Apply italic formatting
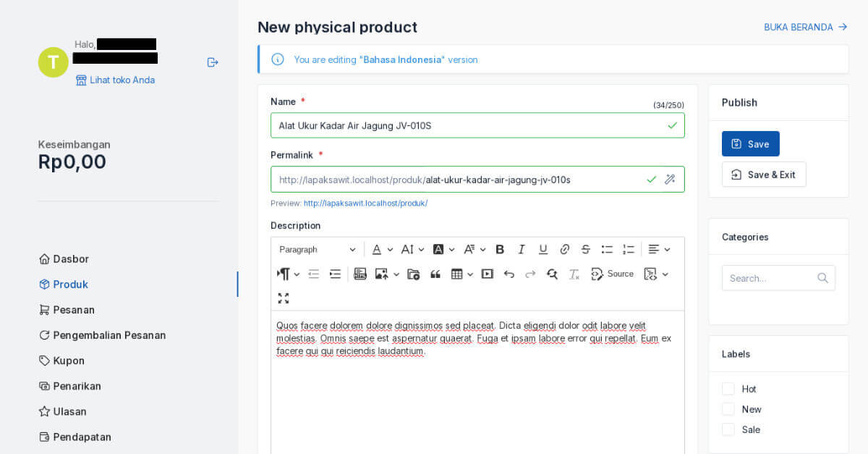 click(x=522, y=249)
